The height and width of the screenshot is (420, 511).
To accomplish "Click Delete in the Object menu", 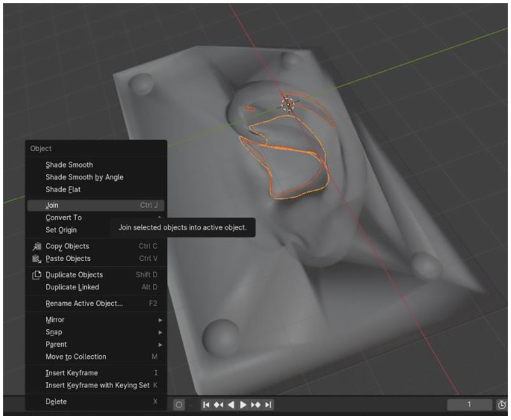I will [56, 402].
